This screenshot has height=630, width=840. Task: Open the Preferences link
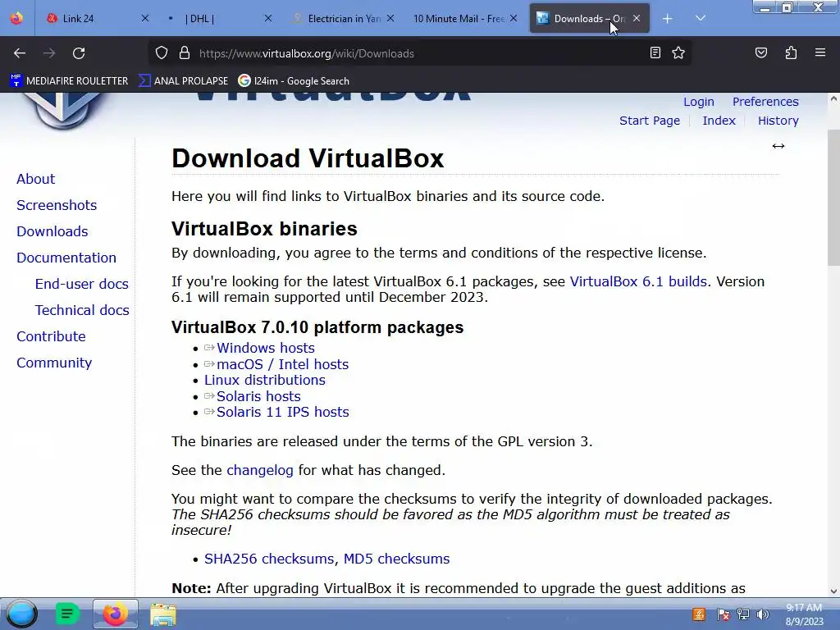click(x=765, y=102)
